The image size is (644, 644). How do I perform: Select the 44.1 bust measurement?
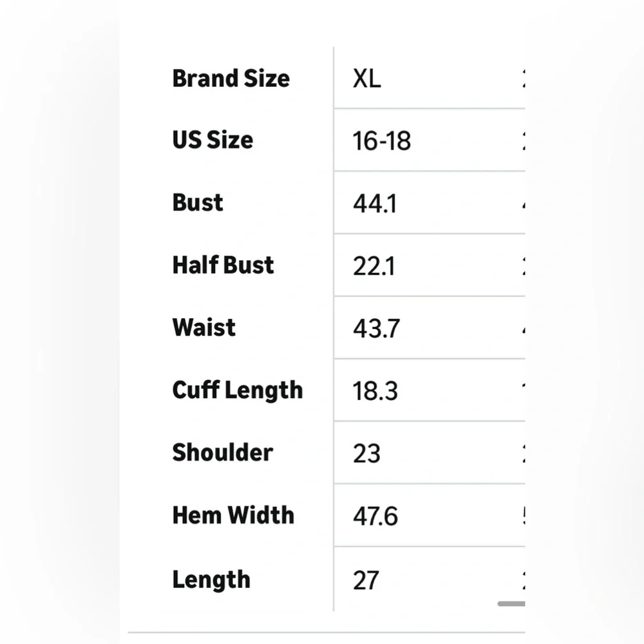374,204
